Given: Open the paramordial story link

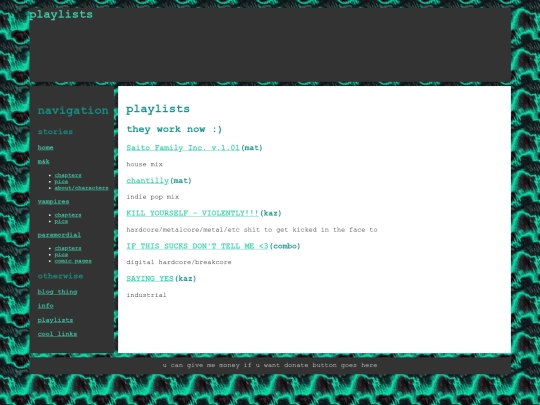Looking at the screenshot, I should click(x=59, y=235).
